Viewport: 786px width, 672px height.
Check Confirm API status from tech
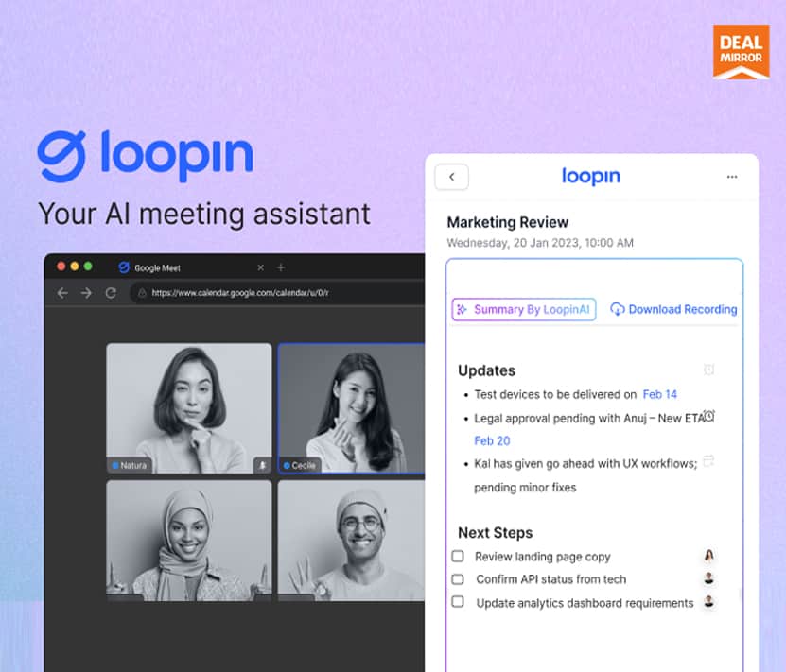tap(458, 579)
